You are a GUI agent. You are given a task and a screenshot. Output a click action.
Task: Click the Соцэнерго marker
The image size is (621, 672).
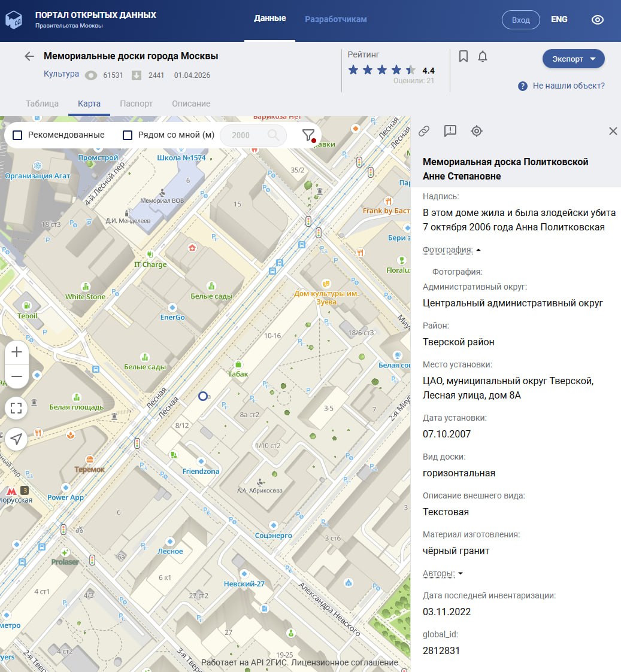[274, 525]
